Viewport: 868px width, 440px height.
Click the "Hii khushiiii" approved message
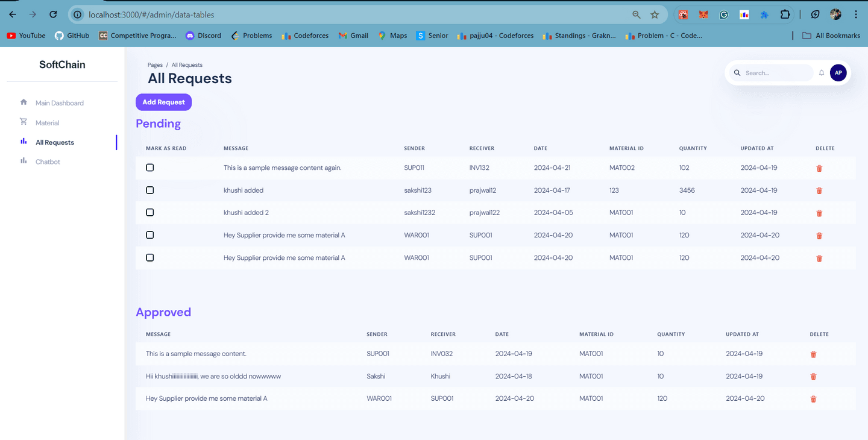pyautogui.click(x=213, y=376)
